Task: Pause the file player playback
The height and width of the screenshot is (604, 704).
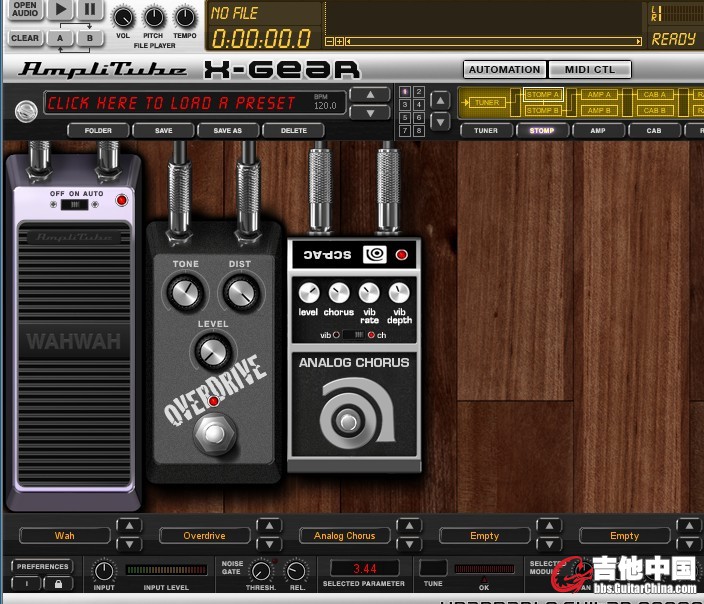Action: [90, 9]
